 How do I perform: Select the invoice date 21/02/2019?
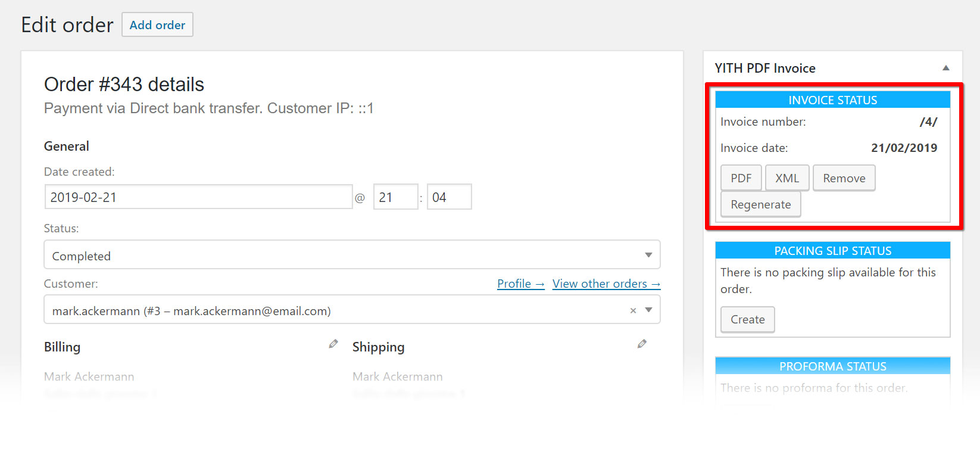904,148
